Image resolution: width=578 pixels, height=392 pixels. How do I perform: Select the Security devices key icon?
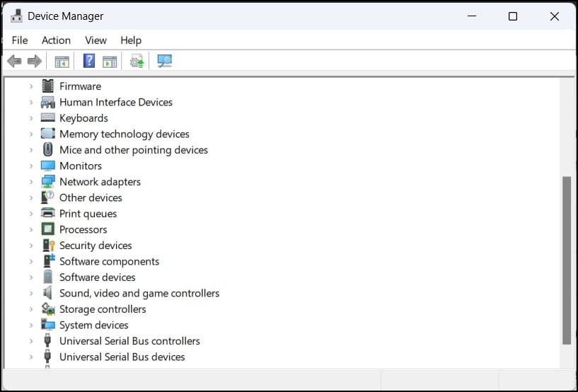48,246
